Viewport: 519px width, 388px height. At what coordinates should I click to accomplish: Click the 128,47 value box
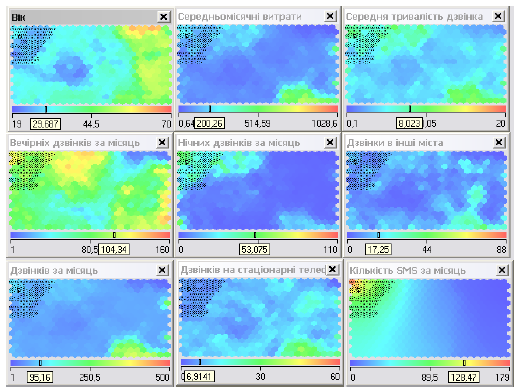[463, 377]
